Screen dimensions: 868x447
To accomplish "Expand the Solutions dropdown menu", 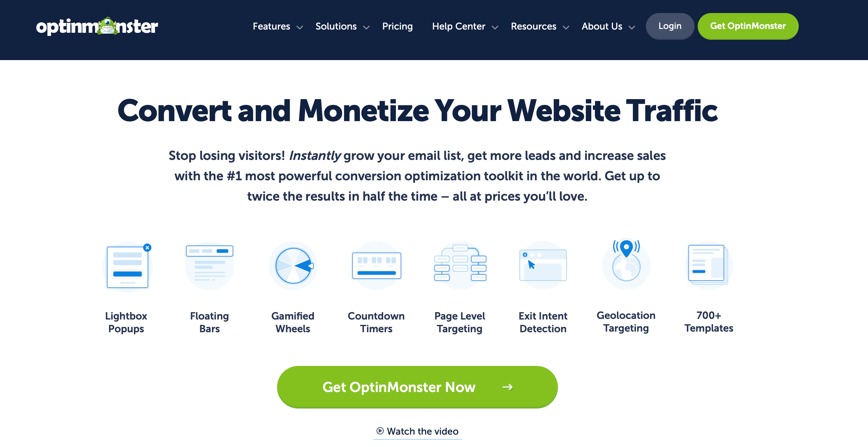I will (x=342, y=26).
